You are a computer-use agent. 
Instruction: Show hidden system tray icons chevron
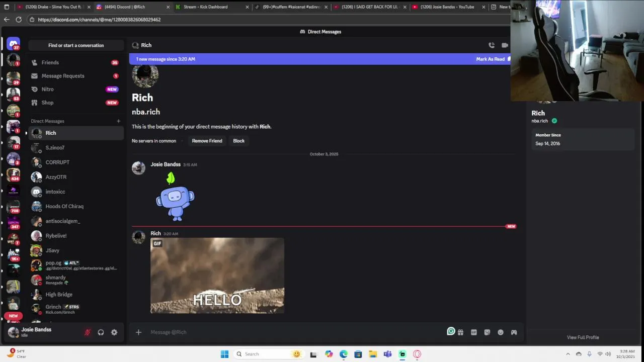point(568,354)
